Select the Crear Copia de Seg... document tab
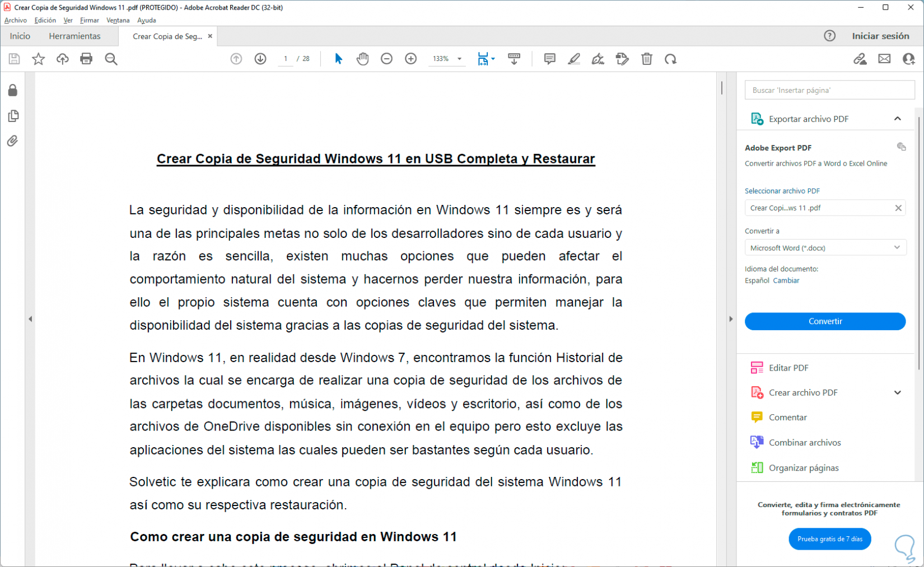 point(167,36)
